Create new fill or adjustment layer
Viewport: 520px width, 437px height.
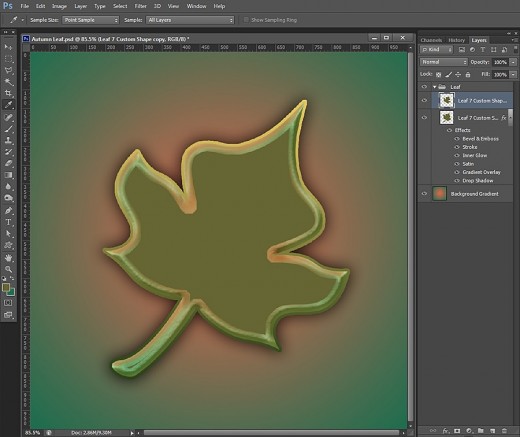(x=469, y=431)
